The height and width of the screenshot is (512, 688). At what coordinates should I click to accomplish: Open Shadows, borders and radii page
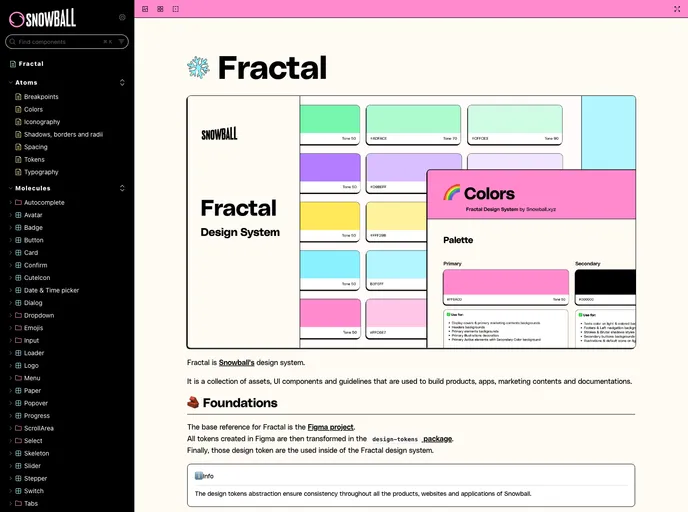[x=63, y=134]
